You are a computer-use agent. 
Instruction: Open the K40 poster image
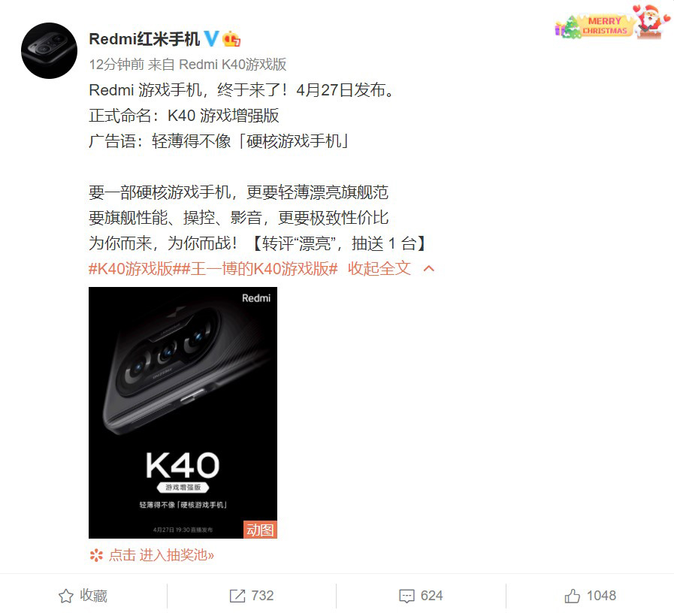(183, 412)
